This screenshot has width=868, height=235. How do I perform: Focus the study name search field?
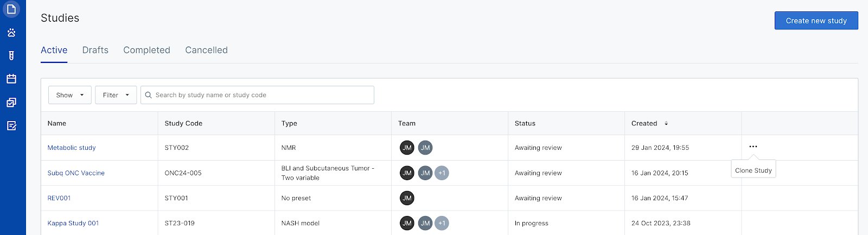tap(257, 95)
